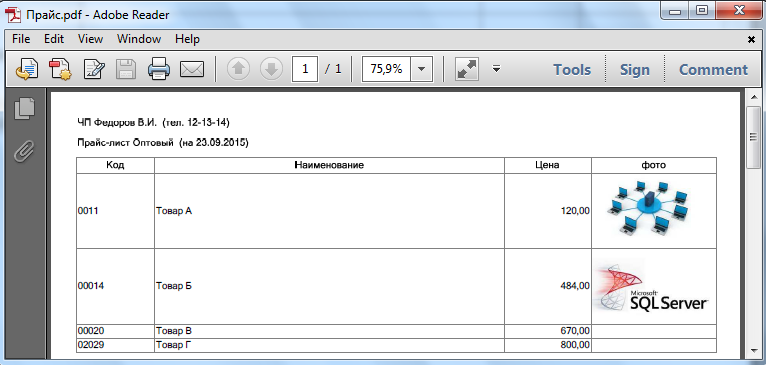Click the vertical scrollbar thumb

(753, 138)
